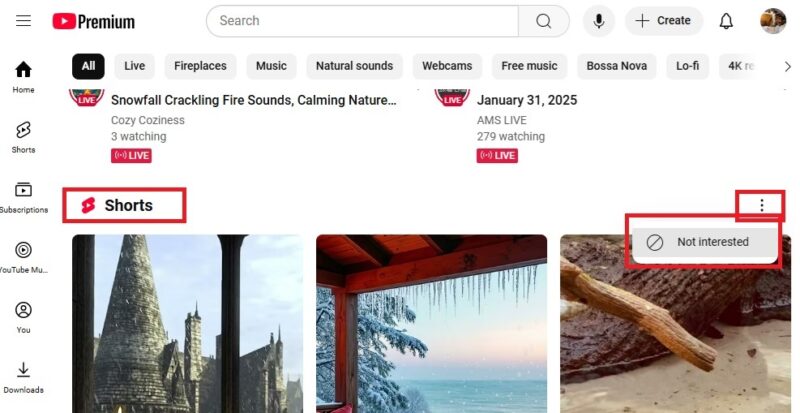
Task: Open YouTube Music in the sidebar
Action: (23, 257)
